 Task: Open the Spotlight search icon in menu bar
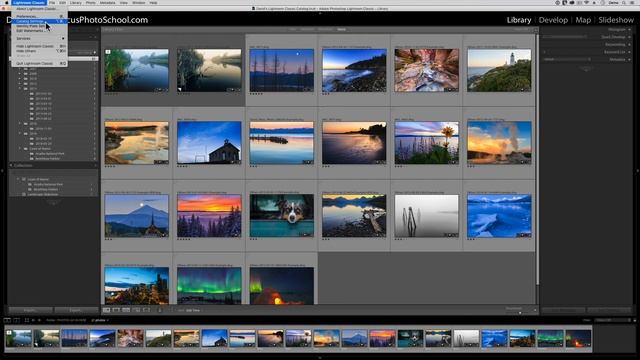[x=624, y=3]
